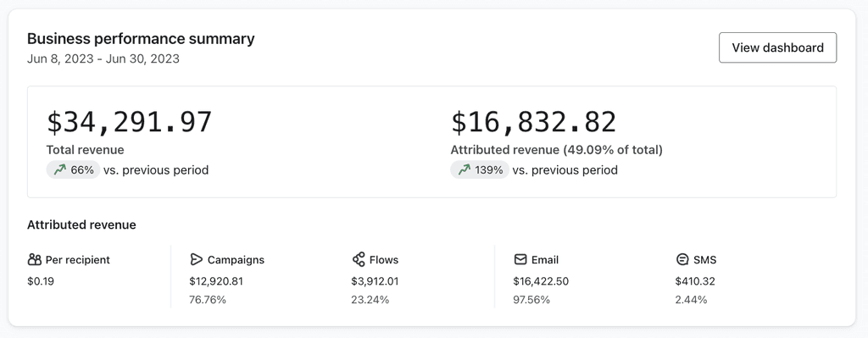Viewport: 868px width, 338px height.
Task: Select the date range Jun 8 - Jun 30, 2023
Action: click(103, 58)
